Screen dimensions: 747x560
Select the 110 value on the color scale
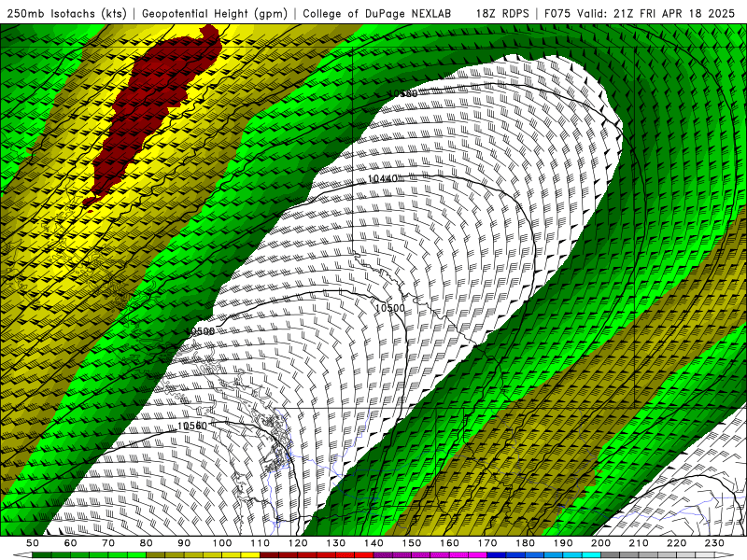[x=260, y=543]
